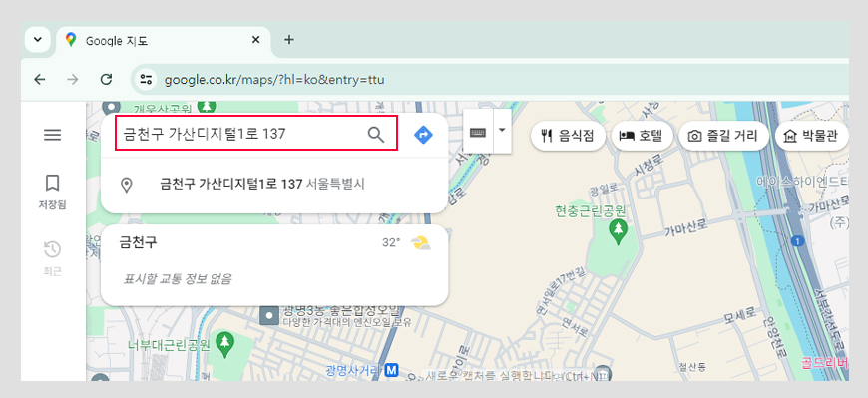Click the map search text field
868x398 pixels.
click(x=240, y=134)
